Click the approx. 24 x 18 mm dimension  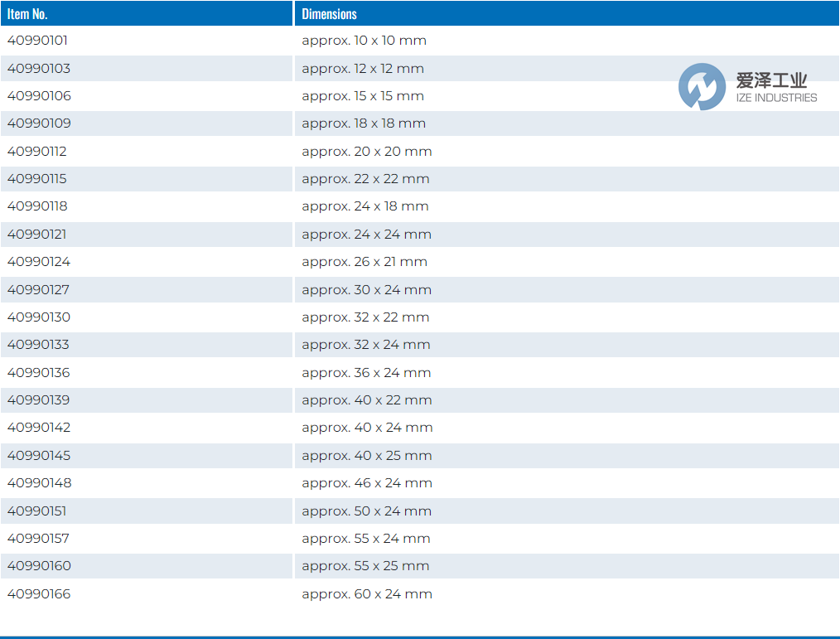coord(365,206)
